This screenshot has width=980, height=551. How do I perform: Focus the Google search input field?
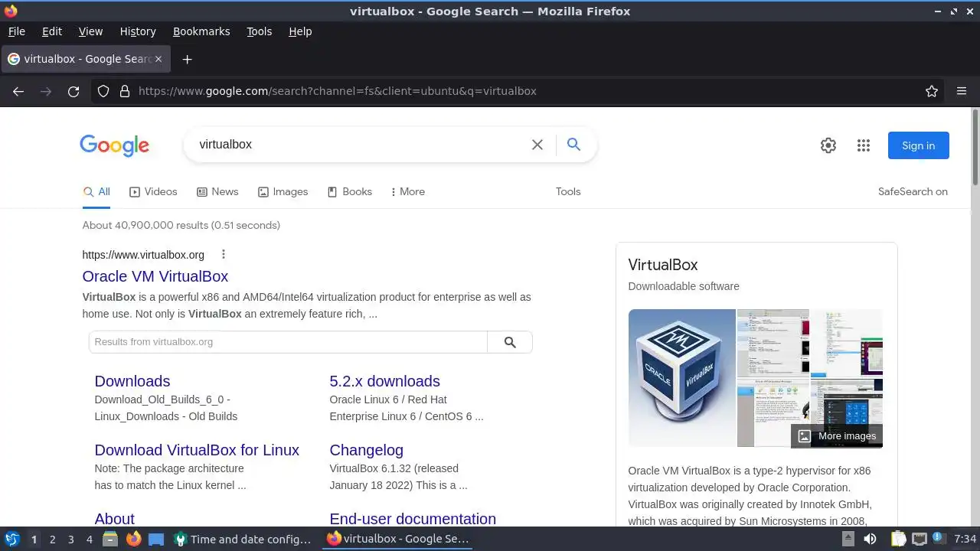[360, 145]
